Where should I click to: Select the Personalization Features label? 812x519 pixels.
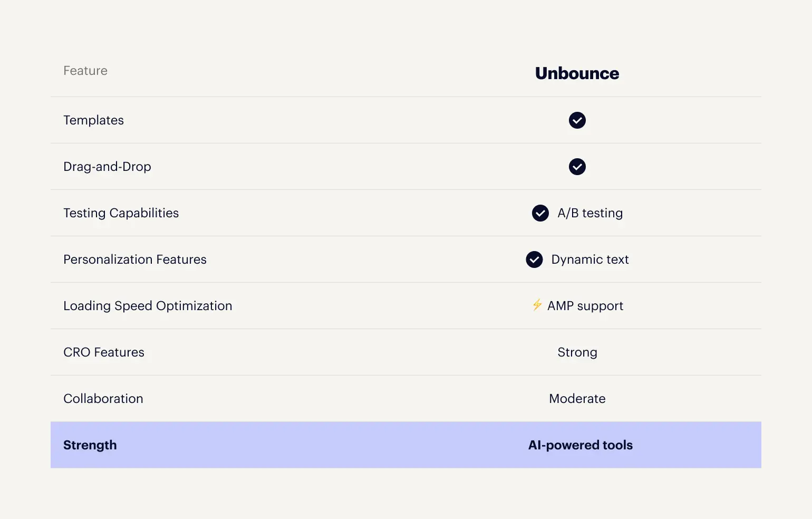135,259
